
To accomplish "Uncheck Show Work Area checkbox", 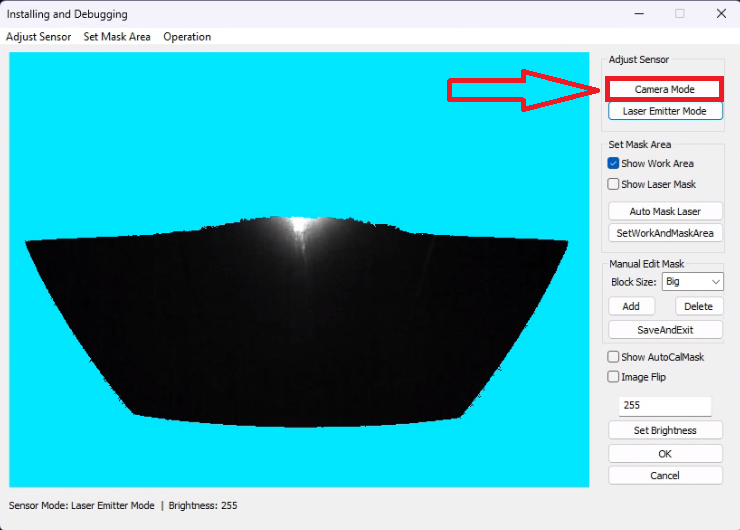I will coord(613,163).
